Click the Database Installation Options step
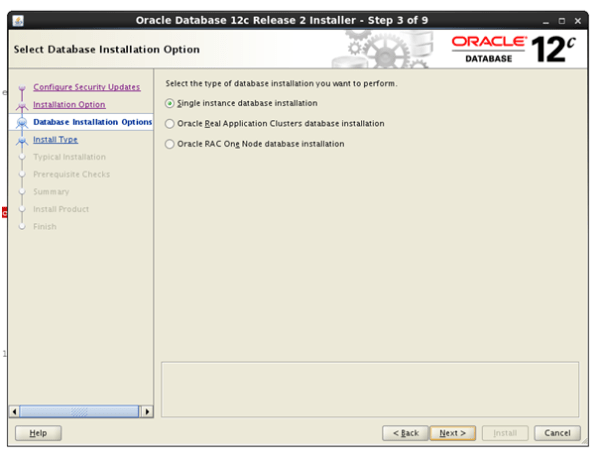Viewport: 601px width, 461px height. coord(91,122)
